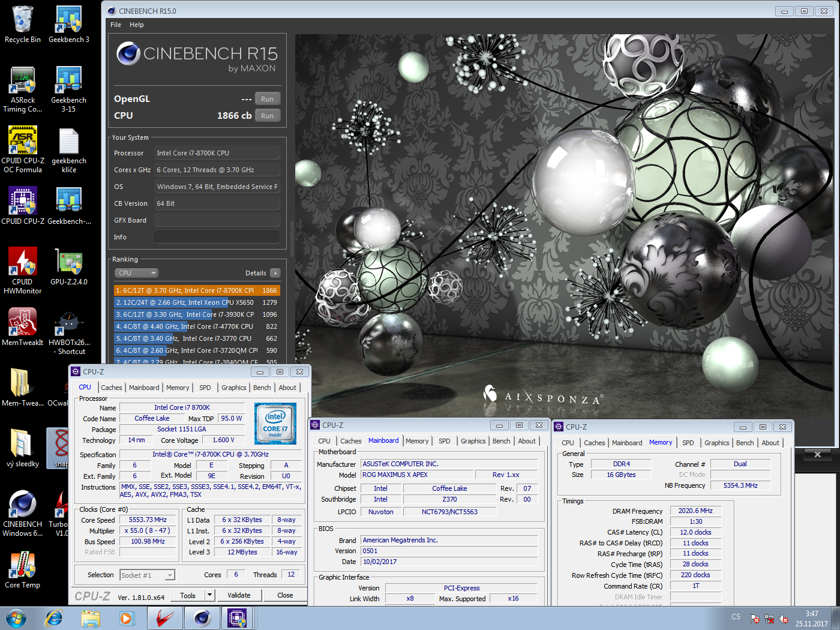The width and height of the screenshot is (840, 630).
Task: Run the OpenGL benchmark
Action: [267, 99]
